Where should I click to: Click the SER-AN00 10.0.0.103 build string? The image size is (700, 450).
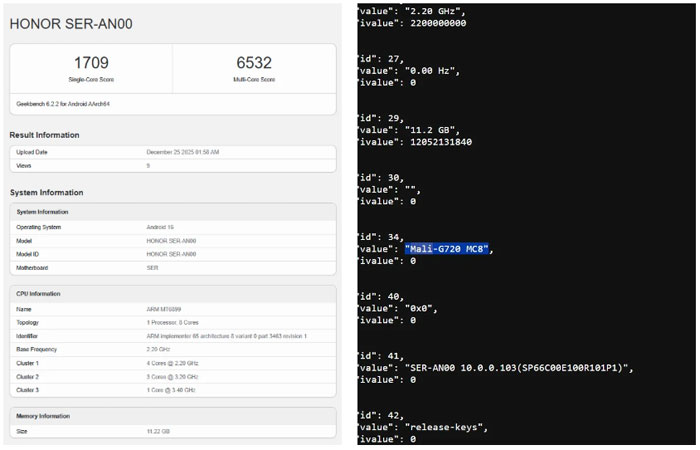click(519, 367)
